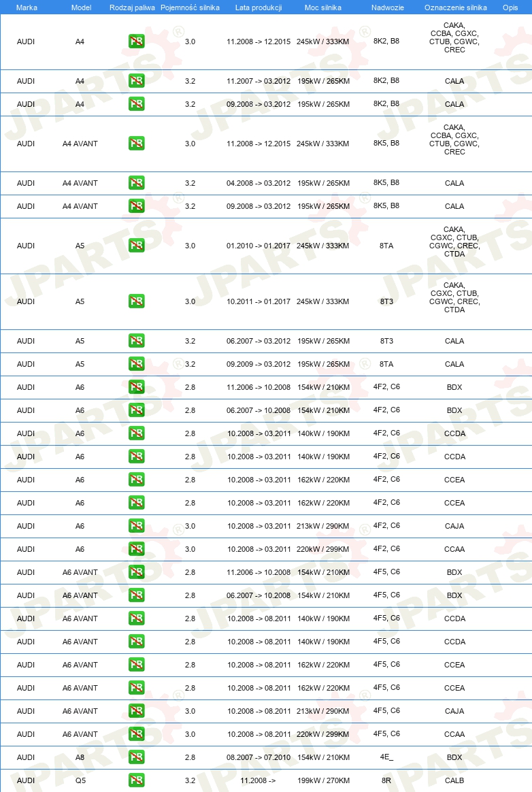532x792 pixels.
Task: Click the Oznaczenie silnika column header
Action: 456,7
